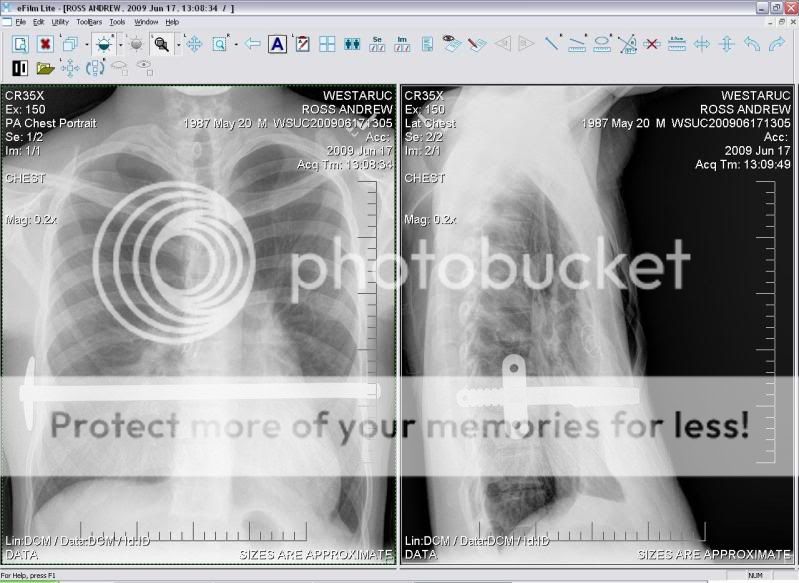
Task: Click the pen over report icon
Action: (477, 44)
